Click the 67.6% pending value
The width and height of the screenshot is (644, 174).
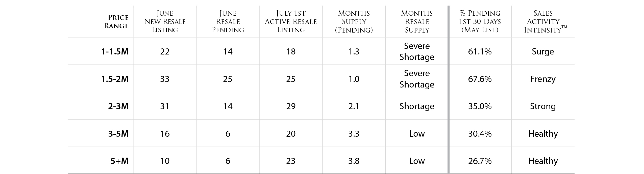pyautogui.click(x=480, y=79)
